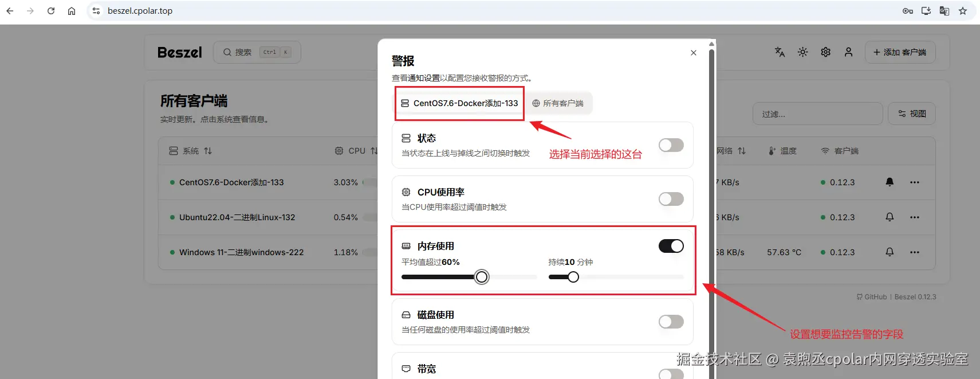Click the 温度 column header
This screenshot has height=379, width=980.
(x=782, y=151)
